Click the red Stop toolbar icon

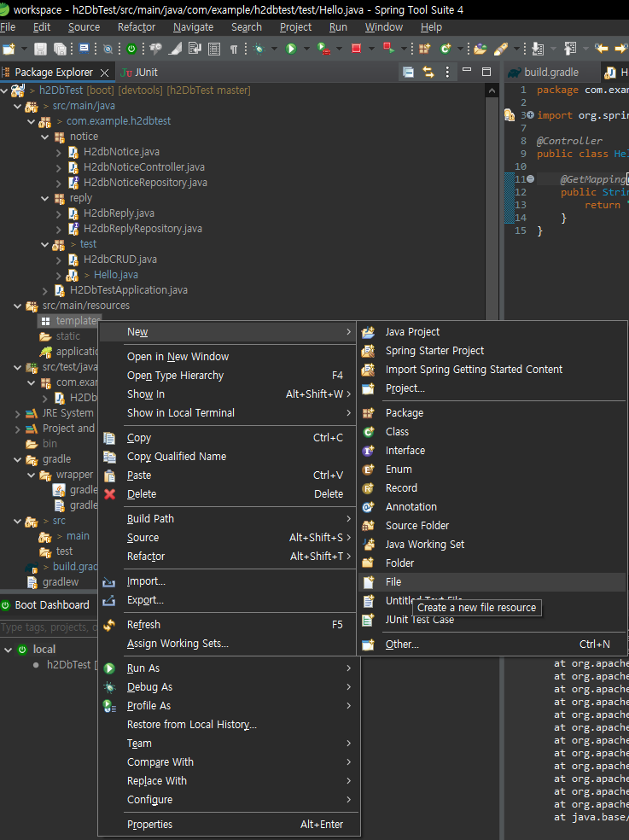point(356,49)
